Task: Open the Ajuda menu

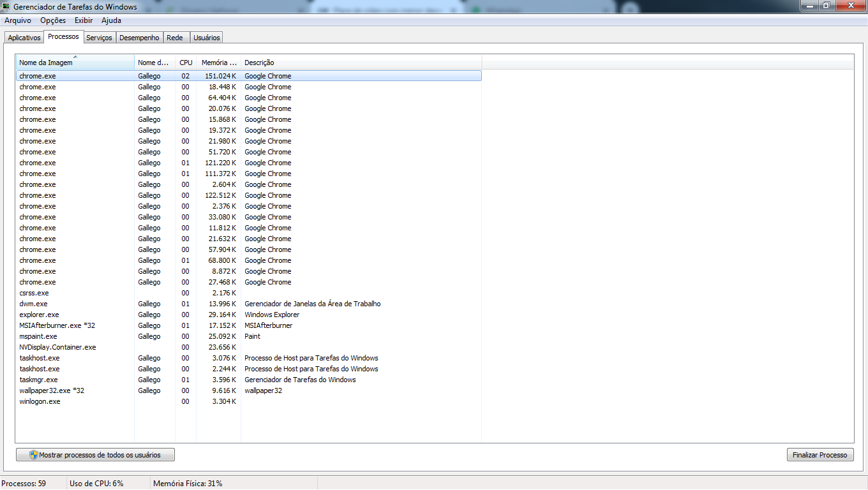Action: (x=111, y=20)
